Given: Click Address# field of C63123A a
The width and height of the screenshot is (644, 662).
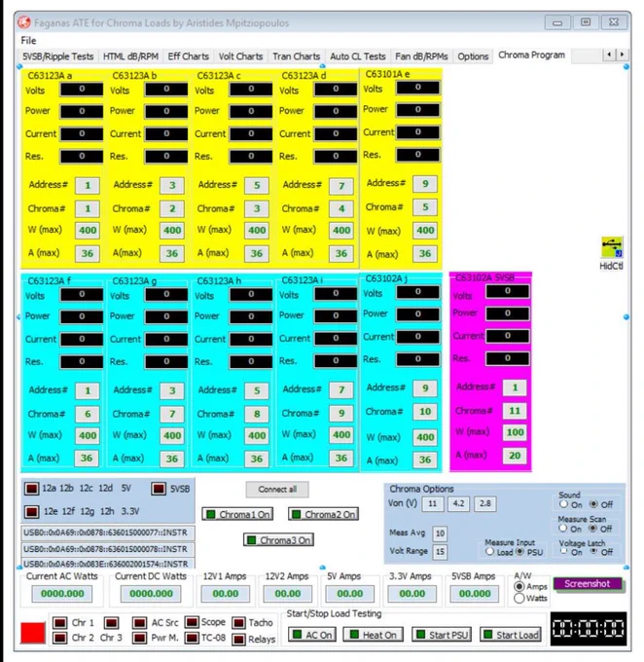Looking at the screenshot, I should coord(88,185).
